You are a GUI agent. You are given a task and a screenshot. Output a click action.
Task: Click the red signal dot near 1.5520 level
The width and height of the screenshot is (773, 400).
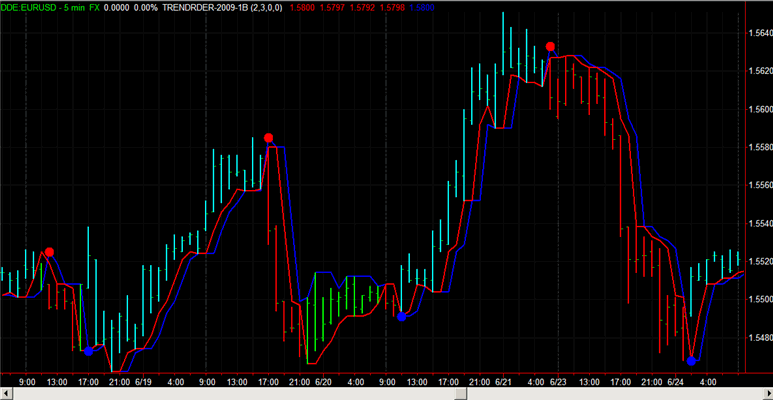click(x=49, y=253)
